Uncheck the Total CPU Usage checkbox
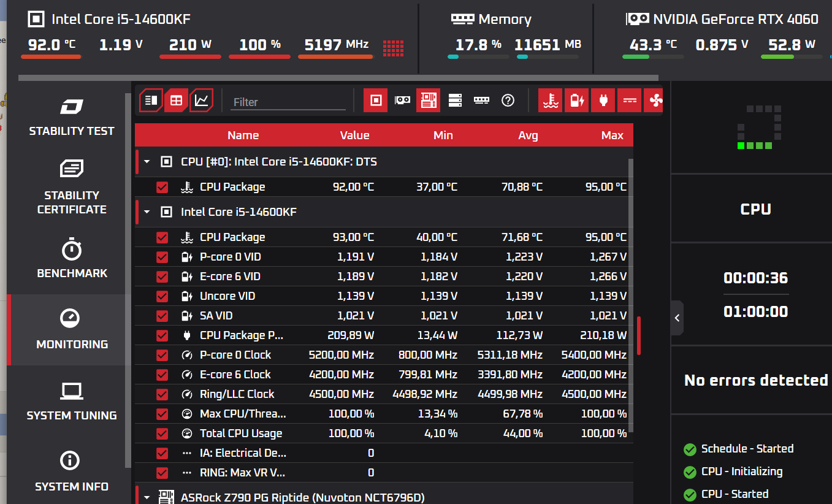The height and width of the screenshot is (504, 832). click(162, 433)
